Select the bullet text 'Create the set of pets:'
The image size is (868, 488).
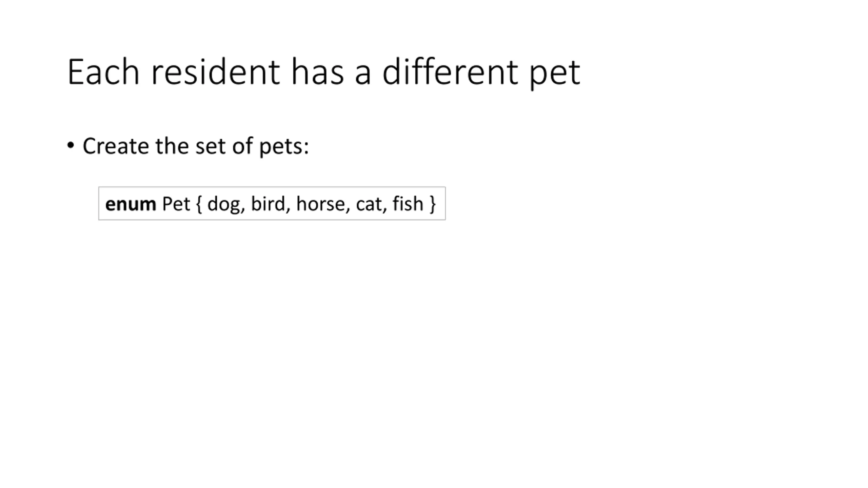(x=196, y=146)
